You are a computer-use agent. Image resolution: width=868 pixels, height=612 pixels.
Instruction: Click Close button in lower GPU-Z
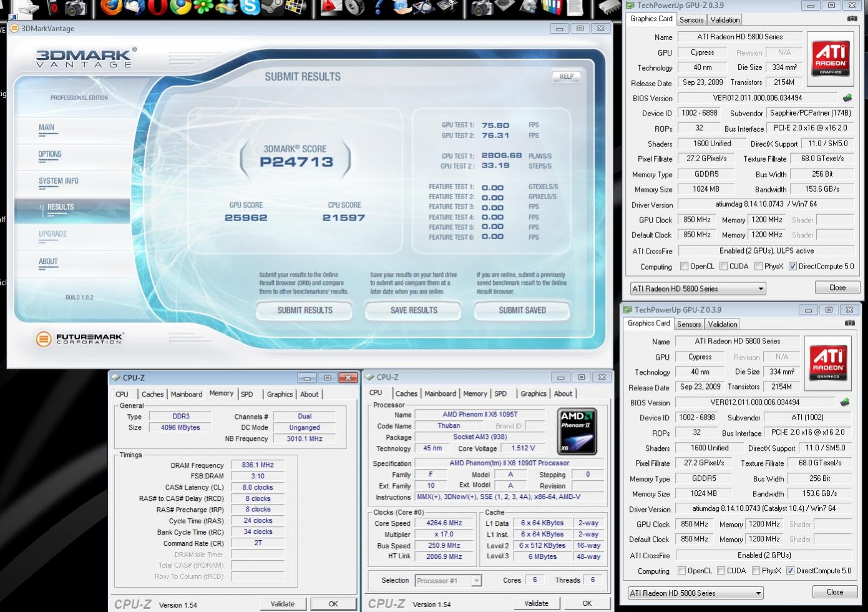coord(835,591)
